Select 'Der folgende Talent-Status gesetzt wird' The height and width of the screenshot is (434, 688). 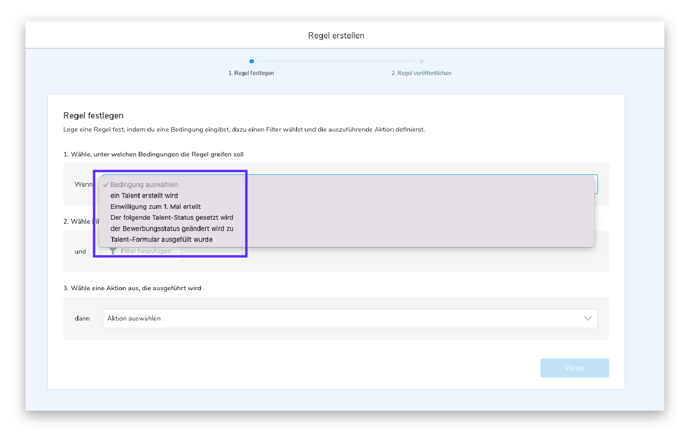coord(171,217)
